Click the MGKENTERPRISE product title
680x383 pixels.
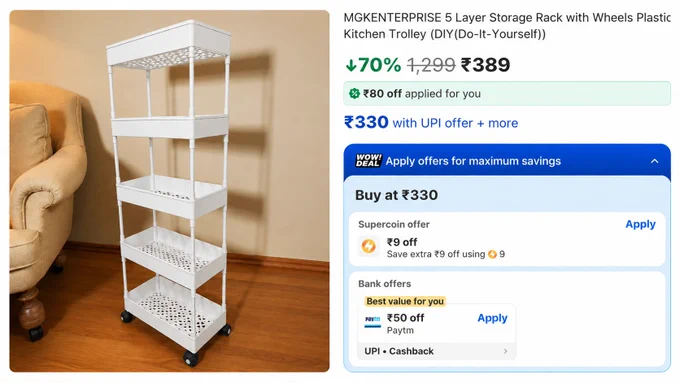507,26
